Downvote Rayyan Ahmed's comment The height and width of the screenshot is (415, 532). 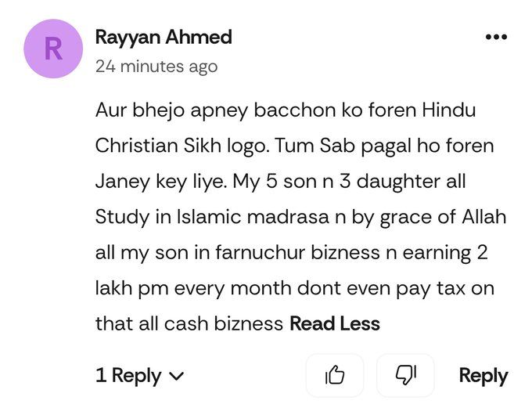pos(404,375)
